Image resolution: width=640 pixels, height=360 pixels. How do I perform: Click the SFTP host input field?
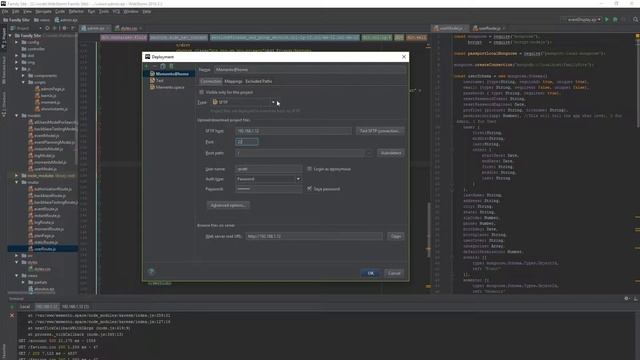[293, 131]
